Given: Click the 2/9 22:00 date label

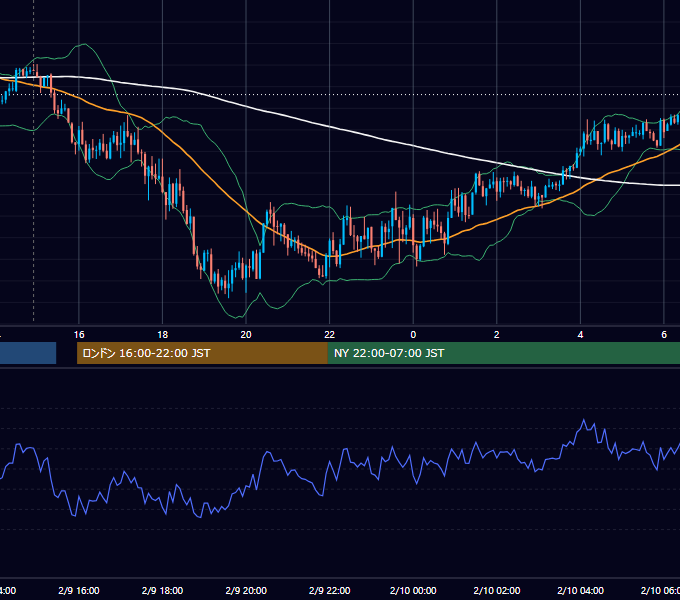Looking at the screenshot, I should point(330,590).
